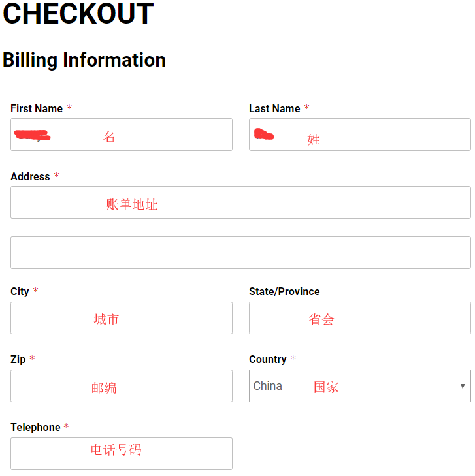Click the First Name label
475x476 pixels.
click(x=37, y=108)
